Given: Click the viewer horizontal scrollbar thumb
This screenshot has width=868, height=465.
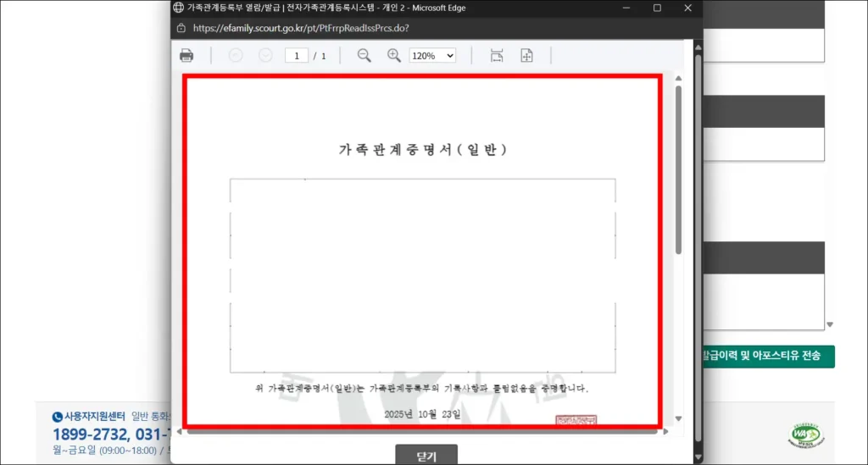Looking at the screenshot, I should coord(422,431).
